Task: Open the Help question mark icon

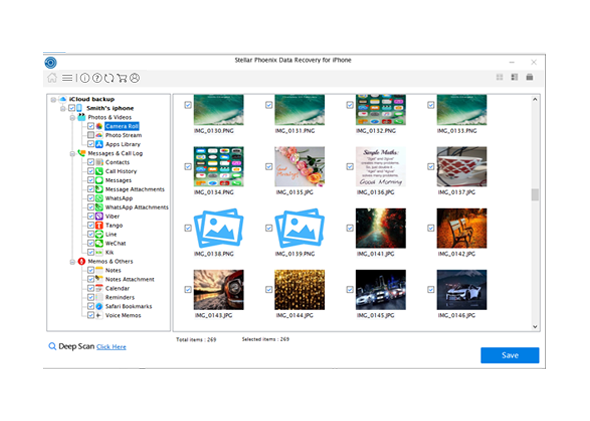Action: (x=97, y=78)
